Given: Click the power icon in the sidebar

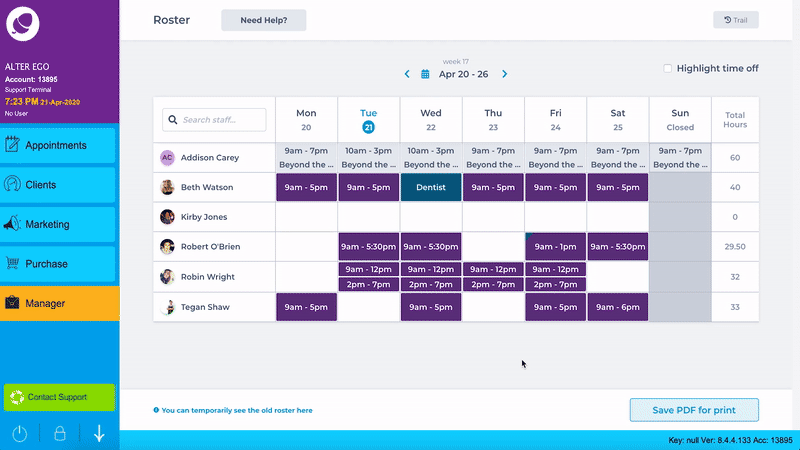Looking at the screenshot, I should pos(19,434).
